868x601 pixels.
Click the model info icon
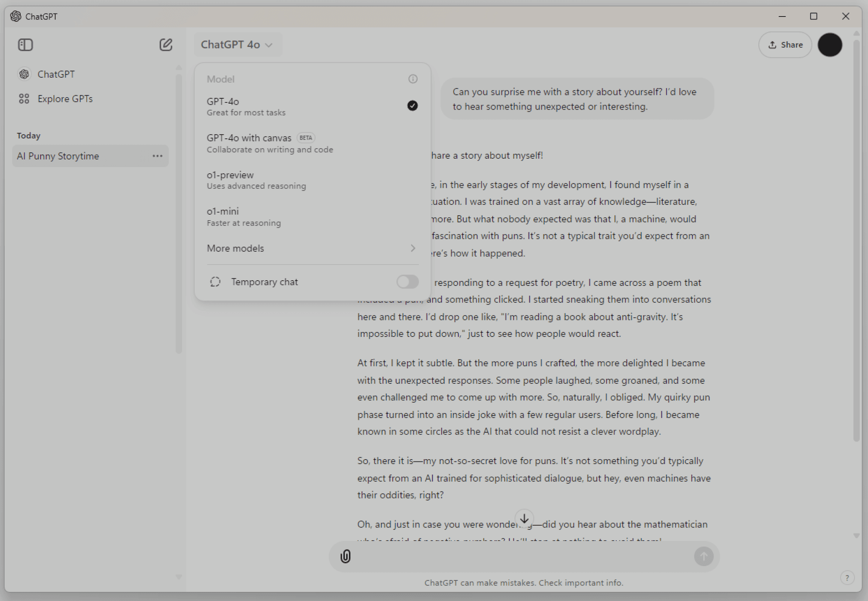pyautogui.click(x=413, y=79)
